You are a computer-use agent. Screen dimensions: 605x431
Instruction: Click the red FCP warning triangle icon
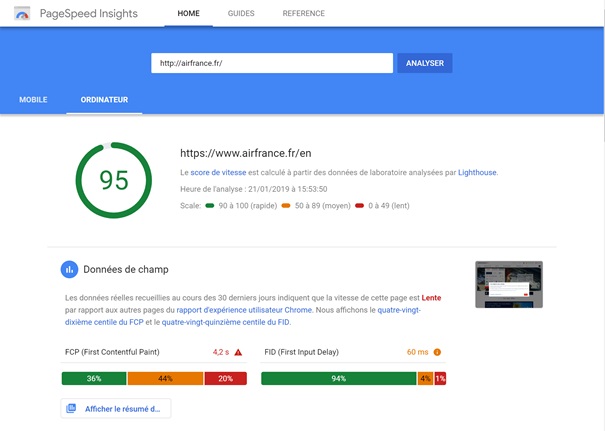pos(238,352)
